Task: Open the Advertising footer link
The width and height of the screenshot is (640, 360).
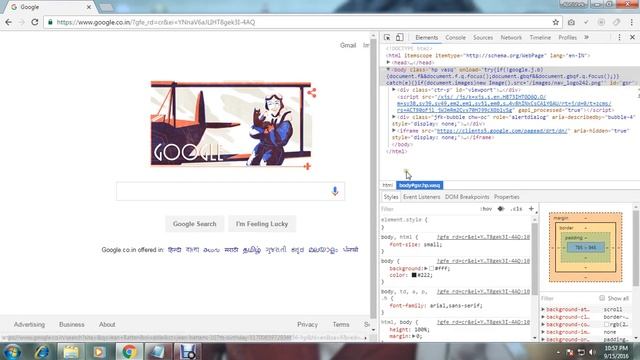Action: tap(29, 324)
